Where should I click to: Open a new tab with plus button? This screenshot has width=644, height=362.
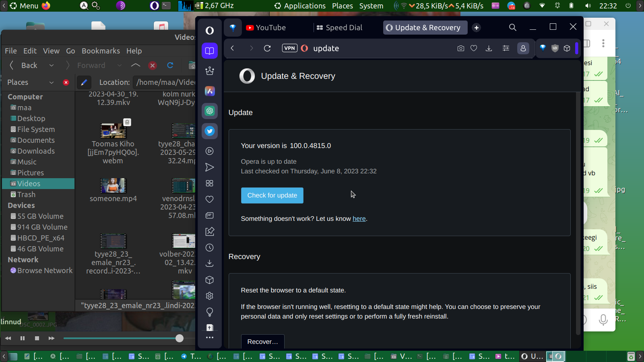click(x=477, y=28)
